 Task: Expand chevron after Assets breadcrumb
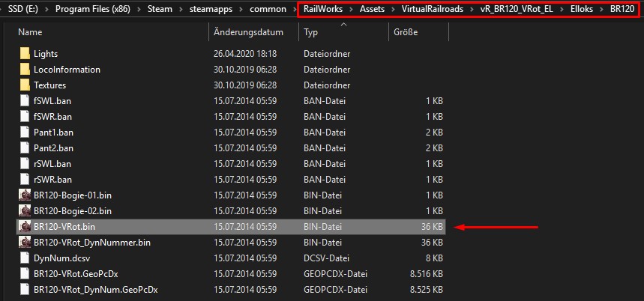tap(393, 10)
